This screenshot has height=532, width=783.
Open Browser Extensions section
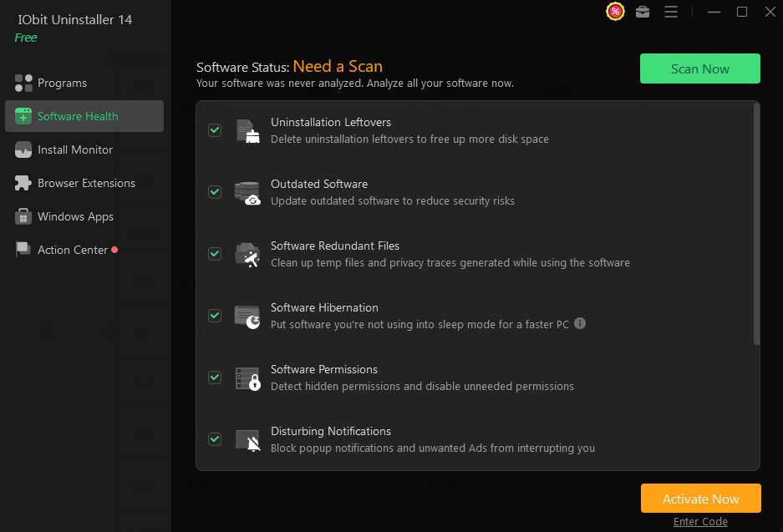(84, 183)
